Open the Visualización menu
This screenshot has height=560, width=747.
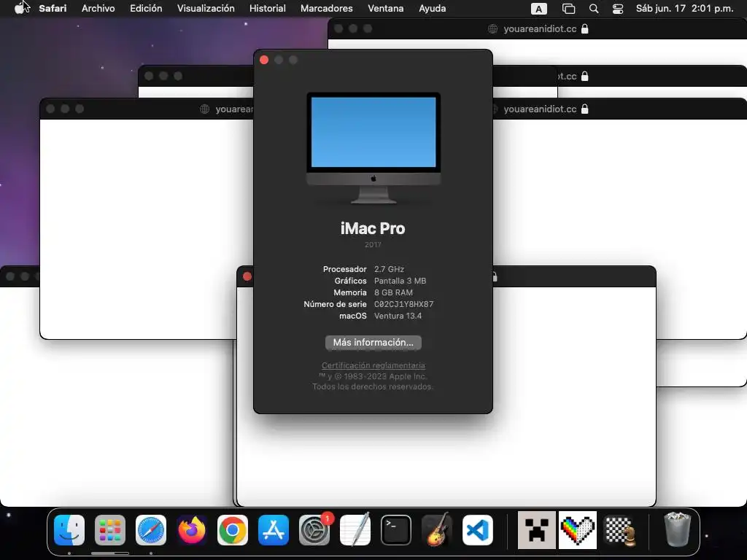(x=206, y=8)
